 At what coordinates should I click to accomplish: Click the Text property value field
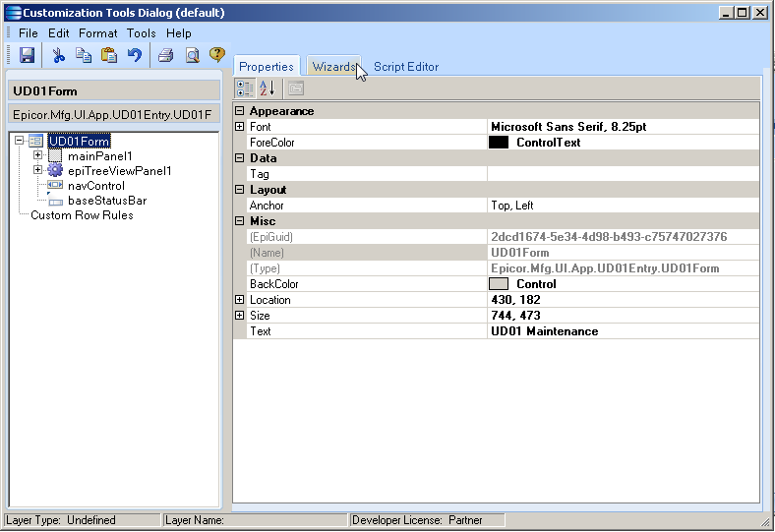click(x=624, y=331)
